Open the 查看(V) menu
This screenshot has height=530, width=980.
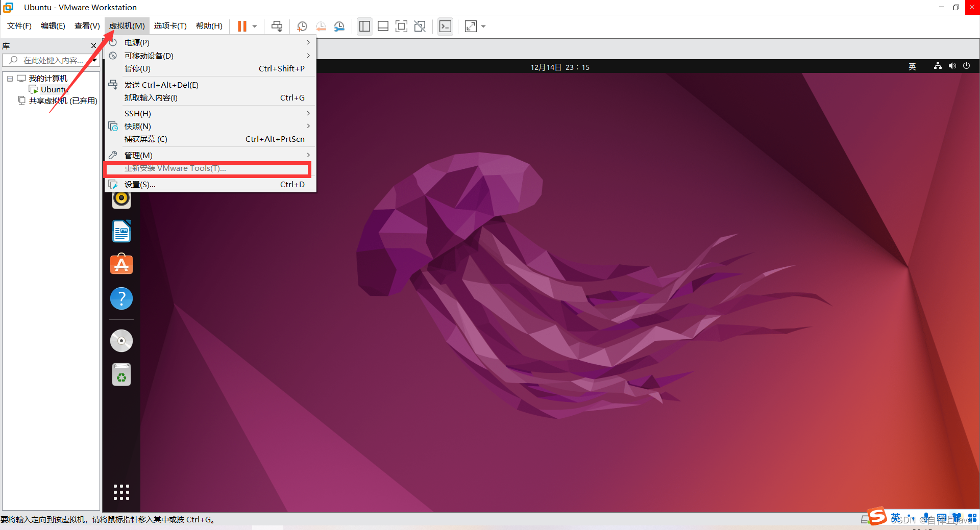87,26
